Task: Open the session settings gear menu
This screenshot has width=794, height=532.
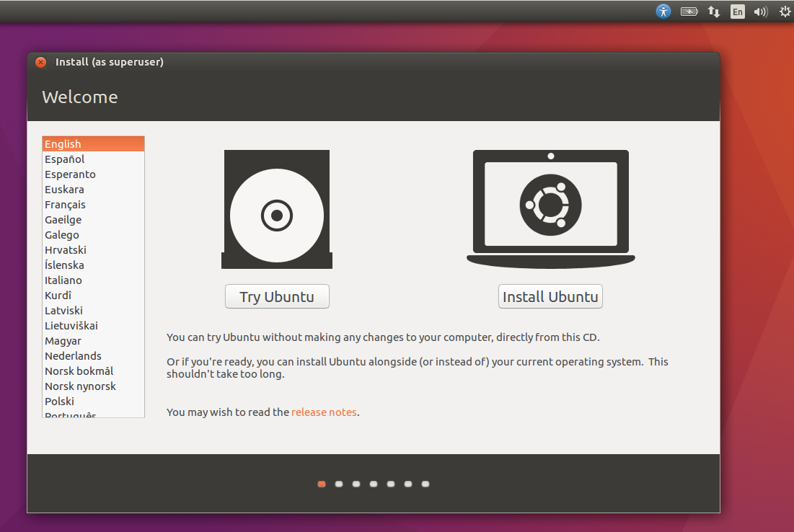Action: [x=784, y=11]
